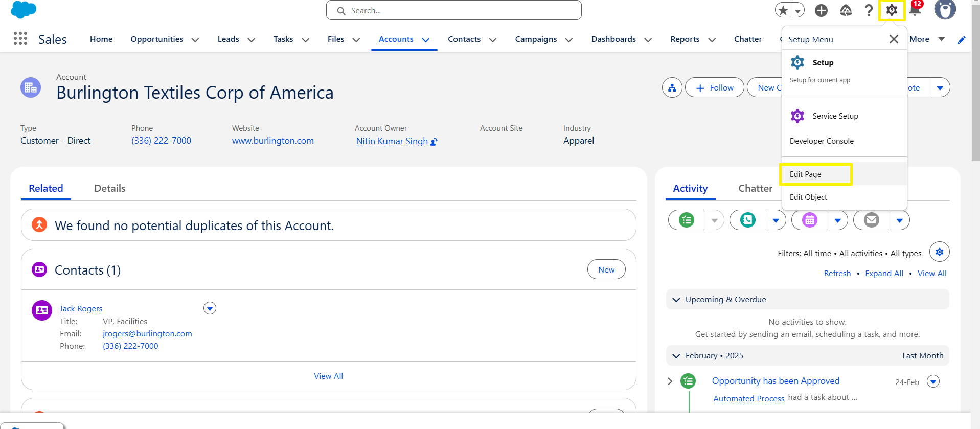Open the Email dropdown arrow
Viewport: 980px width, 429px height.
(900, 220)
